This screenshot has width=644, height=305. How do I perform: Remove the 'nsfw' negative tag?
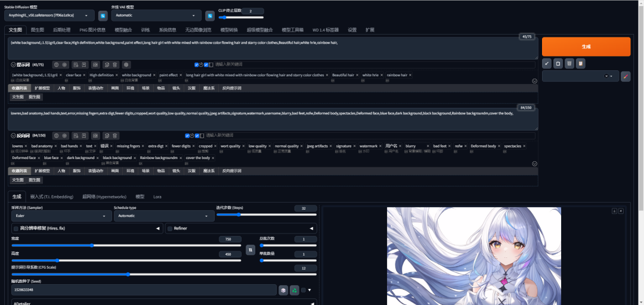click(465, 146)
